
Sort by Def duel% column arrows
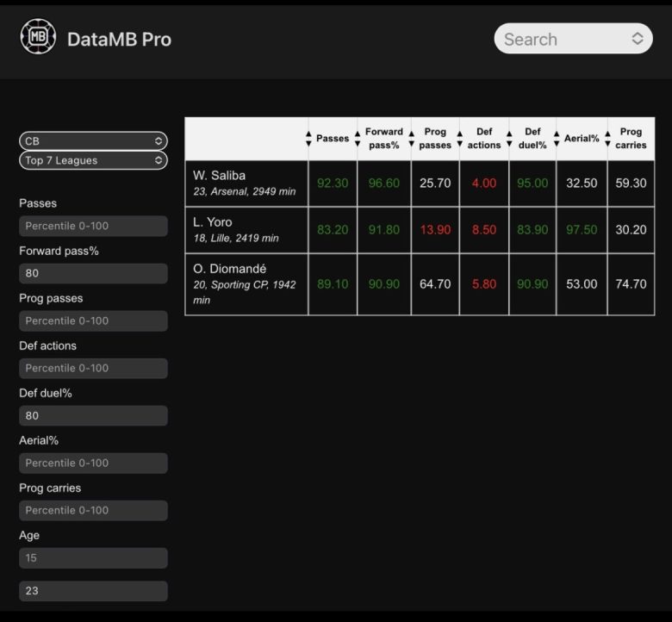(511, 139)
